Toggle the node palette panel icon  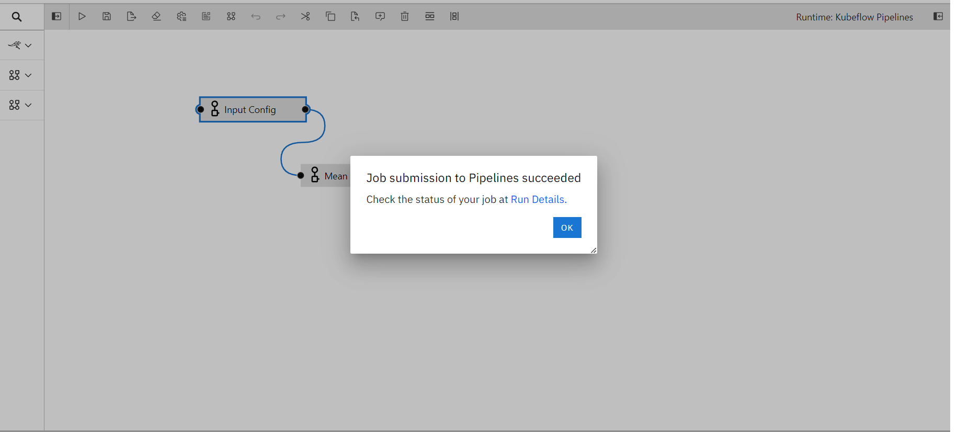tap(56, 16)
